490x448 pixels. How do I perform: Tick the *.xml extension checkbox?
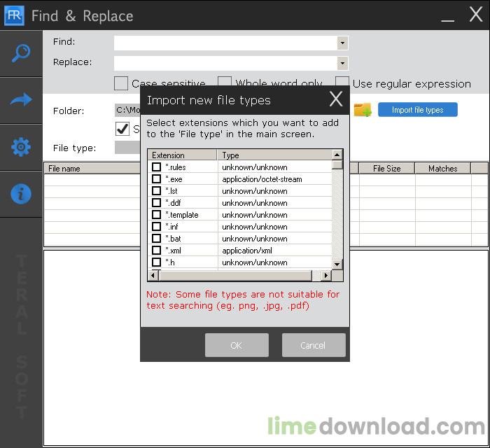[x=156, y=250]
